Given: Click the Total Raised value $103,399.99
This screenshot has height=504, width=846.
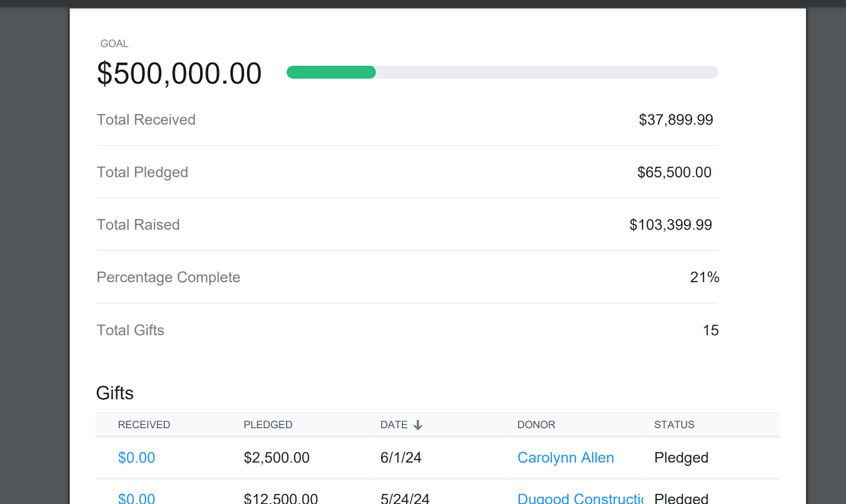Looking at the screenshot, I should pyautogui.click(x=670, y=225).
